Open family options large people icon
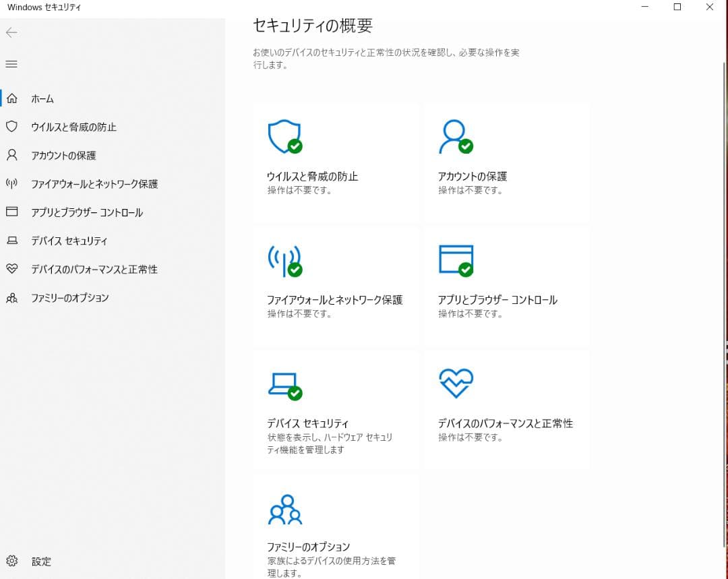 285,510
